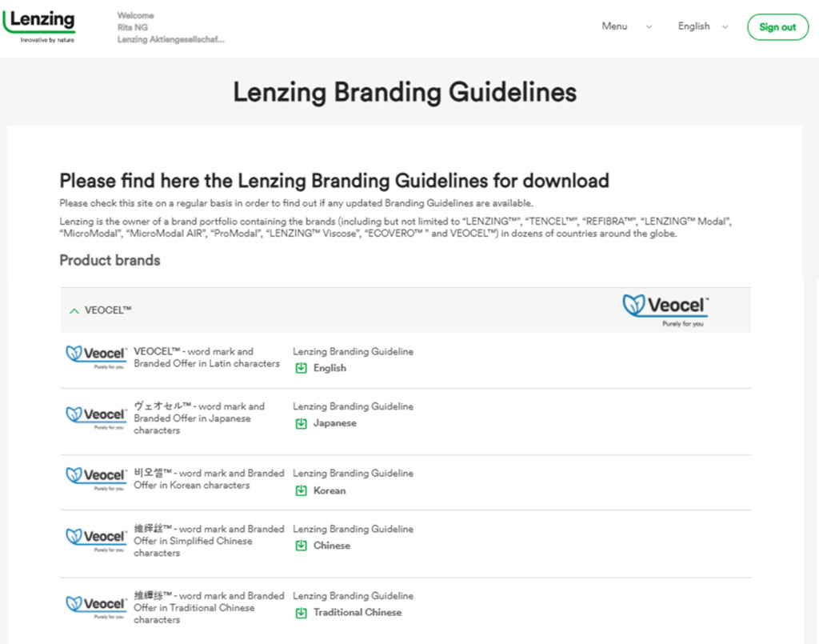Open the English Branding Guideline link
Screen dimensions: 819x644
click(330, 368)
